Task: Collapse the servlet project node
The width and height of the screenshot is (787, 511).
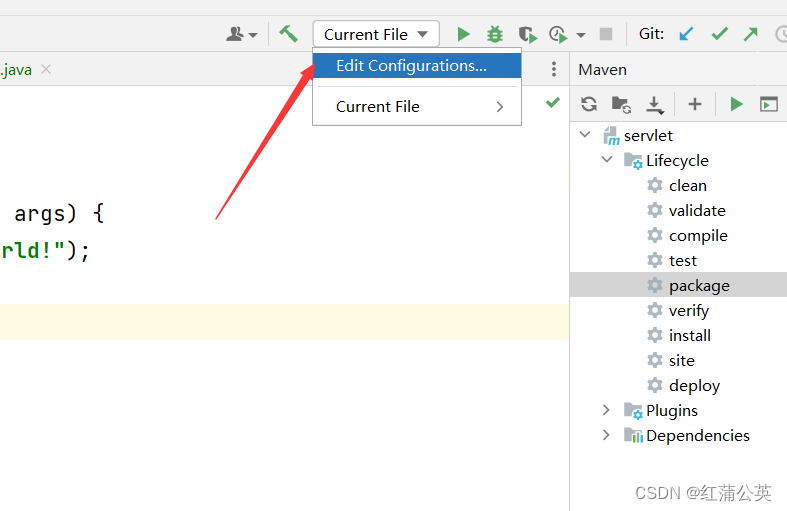Action: click(585, 134)
